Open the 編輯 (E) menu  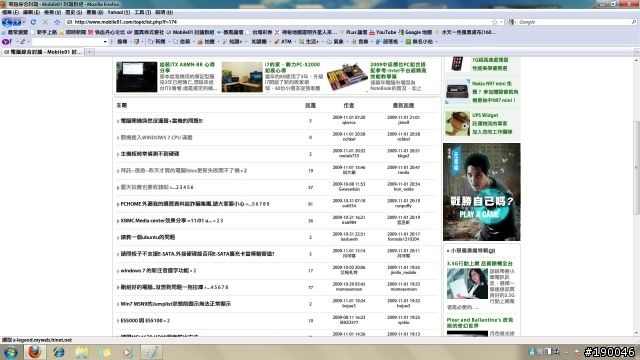(x=31, y=13)
